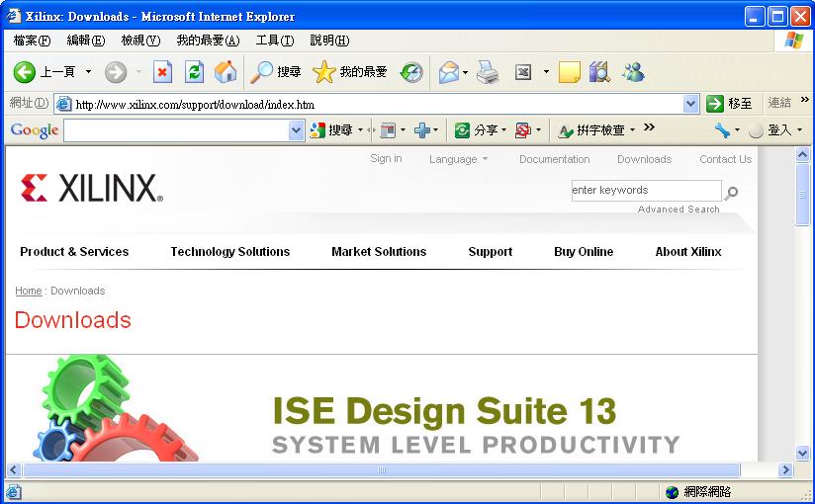815x504 pixels.
Task: Click the magnifier search icon on Xilinx page
Action: 732,193
